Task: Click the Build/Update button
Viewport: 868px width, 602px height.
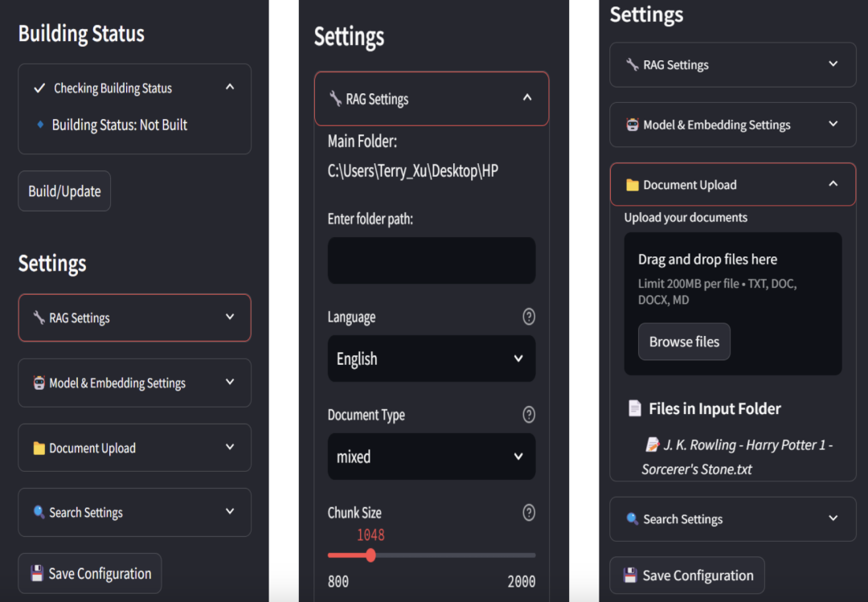Action: tap(64, 191)
